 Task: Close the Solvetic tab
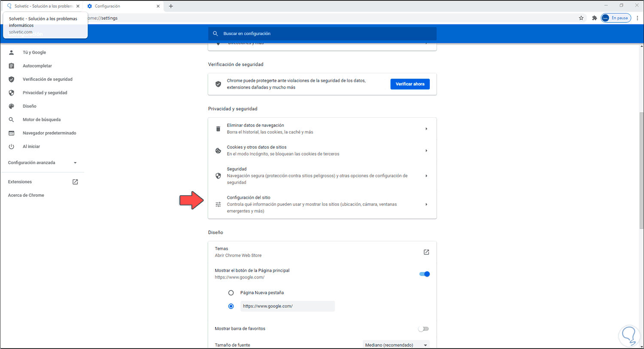pyautogui.click(x=77, y=6)
